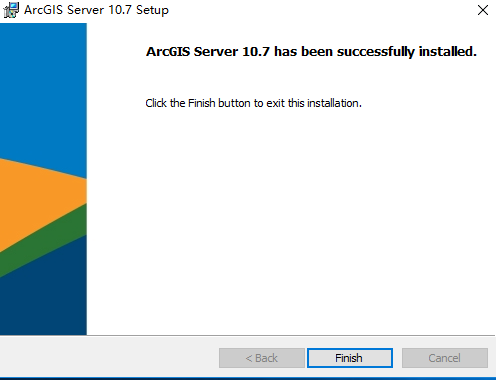Click the greyed-out Back button
The height and width of the screenshot is (380, 496).
coord(262,358)
